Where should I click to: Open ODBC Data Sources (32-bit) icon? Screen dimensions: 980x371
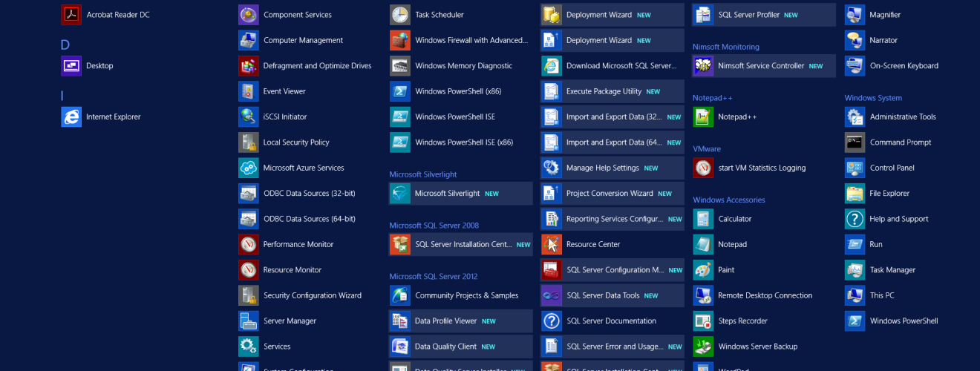[249, 194]
